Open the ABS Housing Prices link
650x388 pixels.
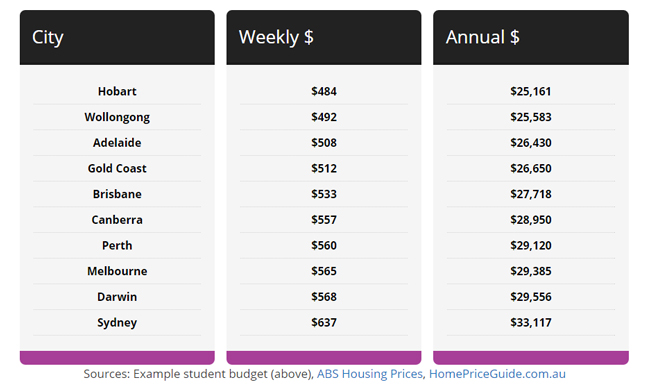(x=370, y=374)
